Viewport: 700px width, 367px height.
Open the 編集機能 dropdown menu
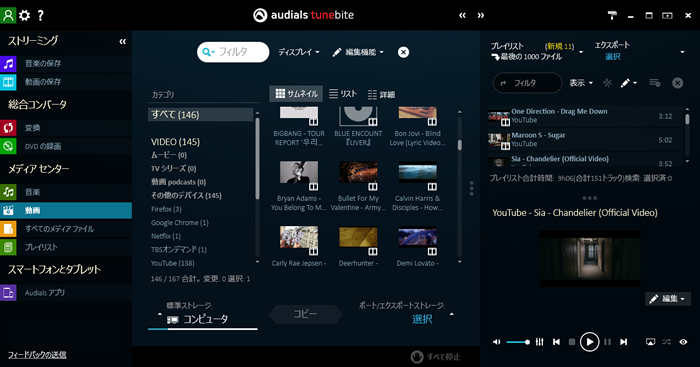point(358,52)
